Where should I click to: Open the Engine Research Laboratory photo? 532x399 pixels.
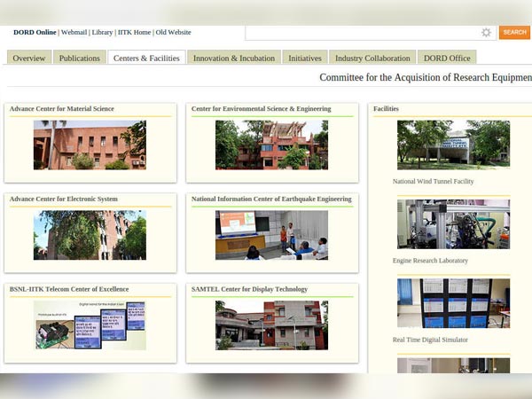(x=454, y=224)
